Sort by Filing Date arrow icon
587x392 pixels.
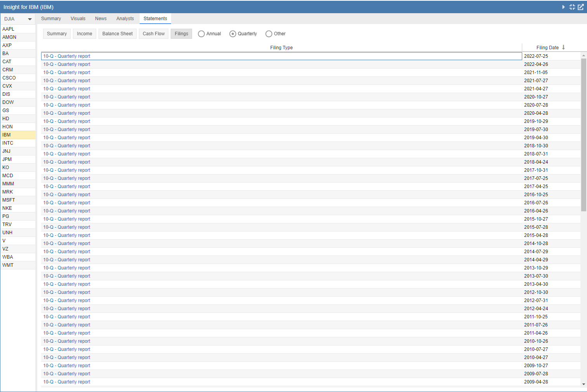[563, 47]
